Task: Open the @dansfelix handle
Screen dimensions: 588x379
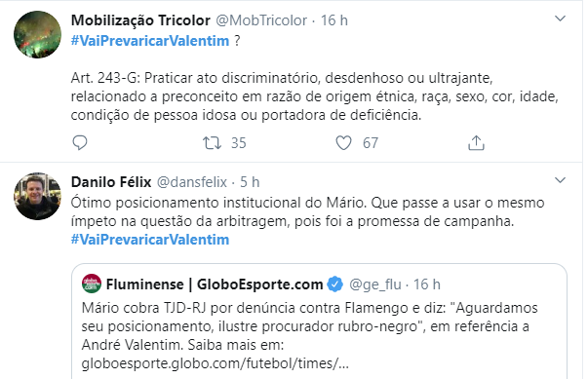Action: click(x=192, y=182)
